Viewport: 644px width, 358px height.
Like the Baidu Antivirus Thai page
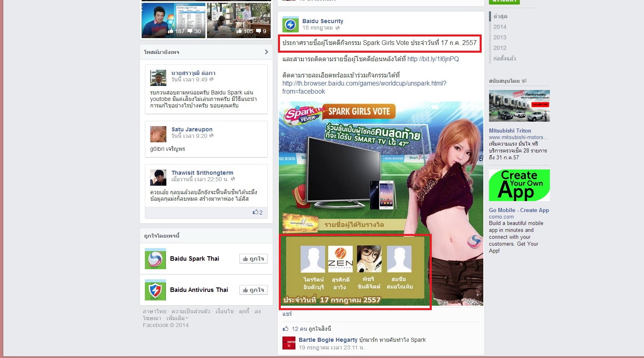(x=254, y=290)
